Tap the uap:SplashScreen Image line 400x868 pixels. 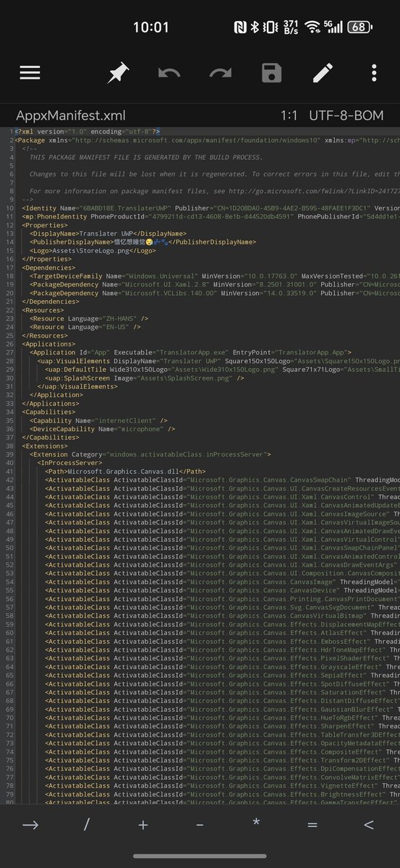coord(144,378)
